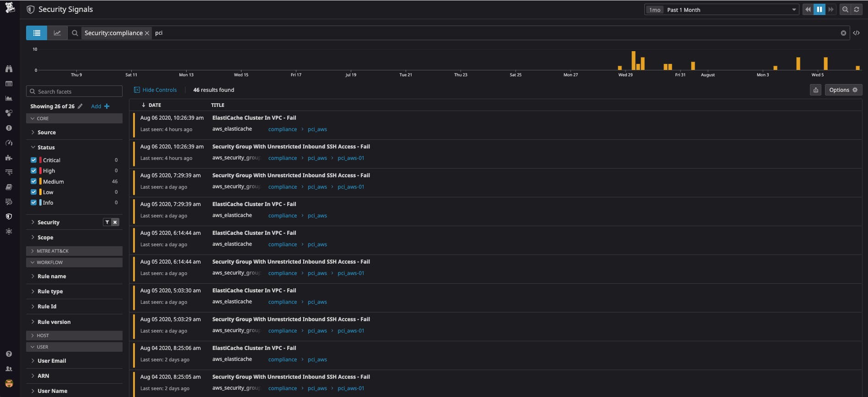Click pci_aws-01 tag in Aug 06 row
This screenshot has width=868, height=397.
pyautogui.click(x=351, y=158)
